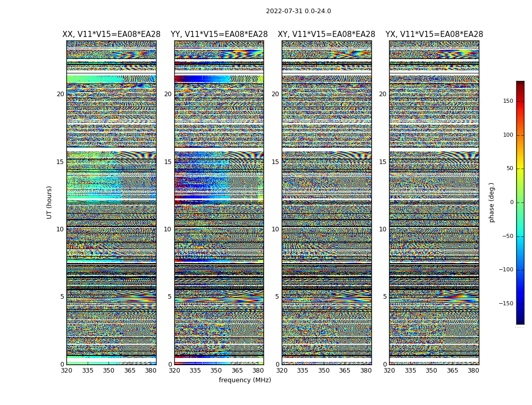Click inside the YY phase waterfall plot

point(219,202)
